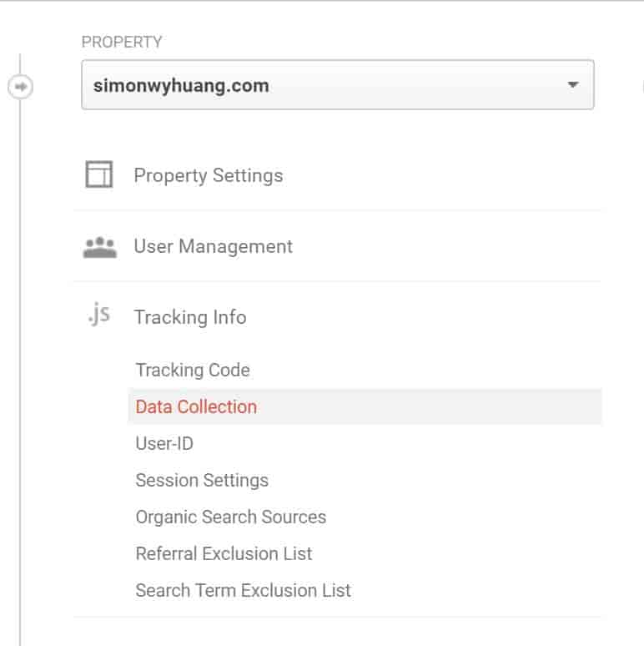This screenshot has width=644, height=646.
Task: Go to Session Settings
Action: [x=202, y=481]
